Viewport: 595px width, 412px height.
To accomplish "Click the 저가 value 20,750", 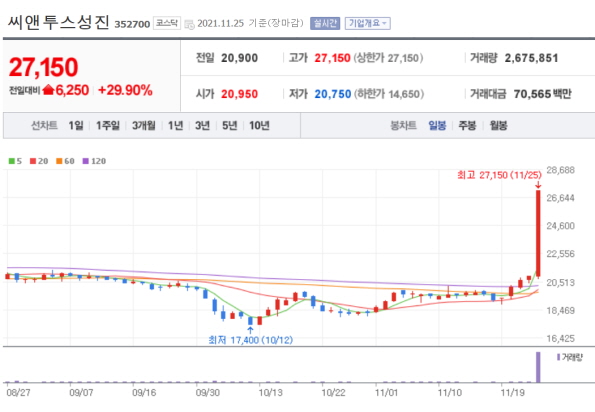I will coord(333,94).
